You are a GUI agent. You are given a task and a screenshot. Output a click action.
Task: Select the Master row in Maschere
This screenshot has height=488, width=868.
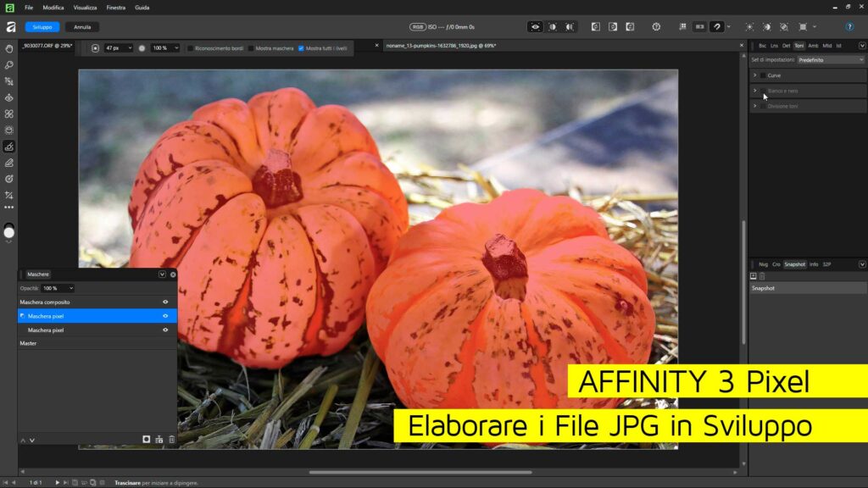coord(97,343)
